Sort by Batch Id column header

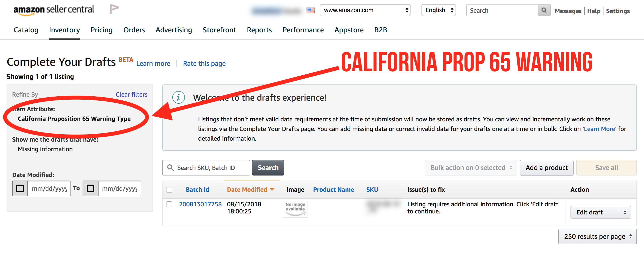pos(197,189)
